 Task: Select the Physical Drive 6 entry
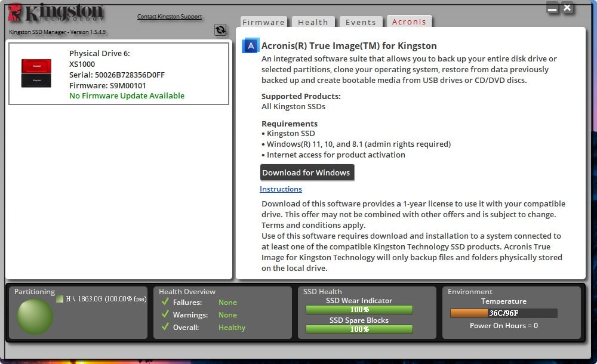(x=119, y=73)
